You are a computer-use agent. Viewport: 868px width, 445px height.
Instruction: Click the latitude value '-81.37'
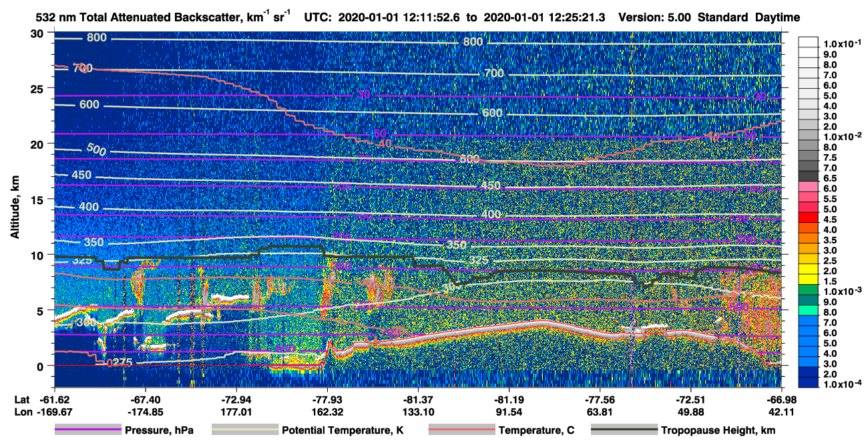(418, 399)
